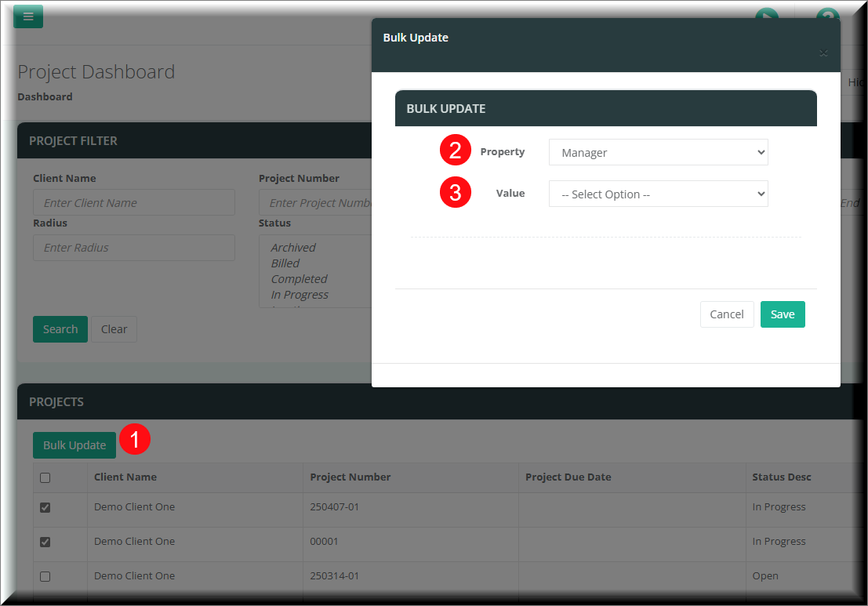Toggle the select-all checkbox in table header

[x=45, y=477]
